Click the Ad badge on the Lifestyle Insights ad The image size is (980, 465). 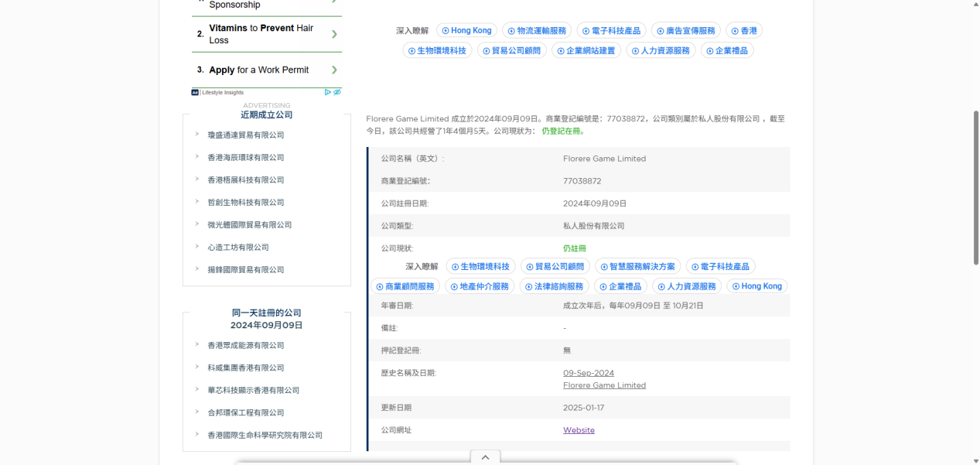click(194, 92)
